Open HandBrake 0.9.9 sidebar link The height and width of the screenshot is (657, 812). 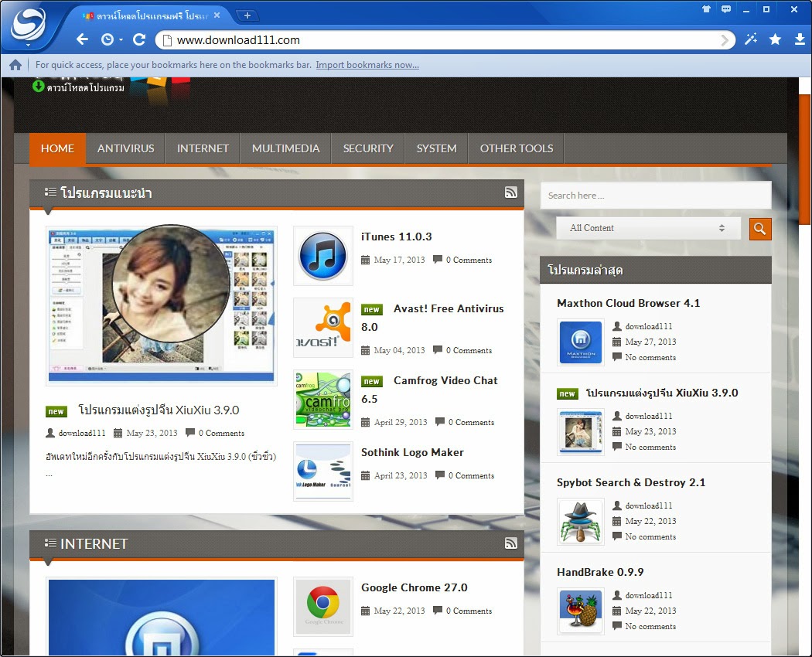tap(600, 572)
